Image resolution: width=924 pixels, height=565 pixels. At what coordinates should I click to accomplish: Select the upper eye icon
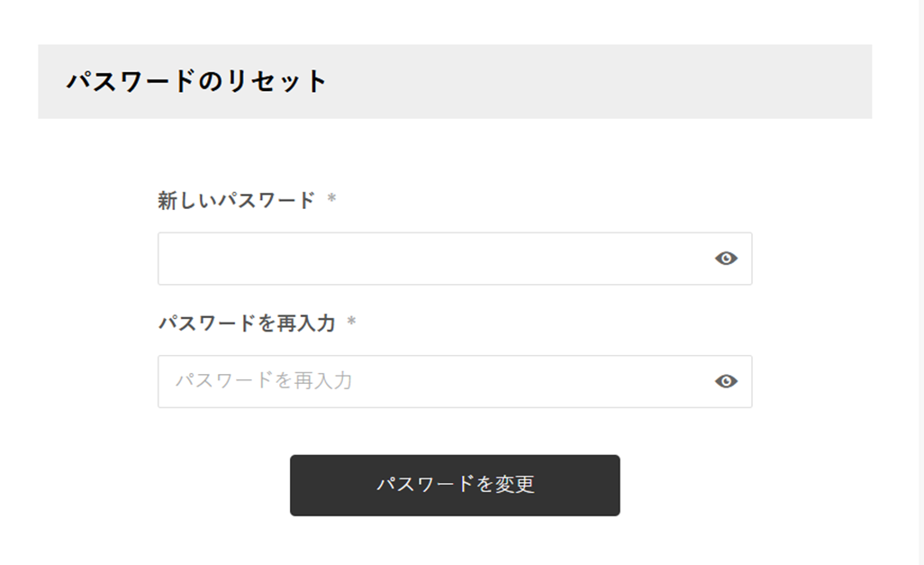click(726, 259)
